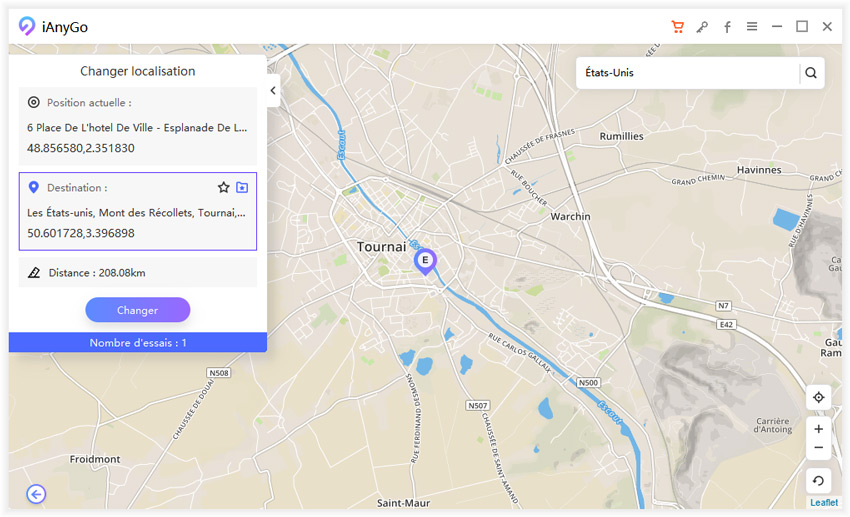Click the Rumillies label on the map

tap(621, 136)
